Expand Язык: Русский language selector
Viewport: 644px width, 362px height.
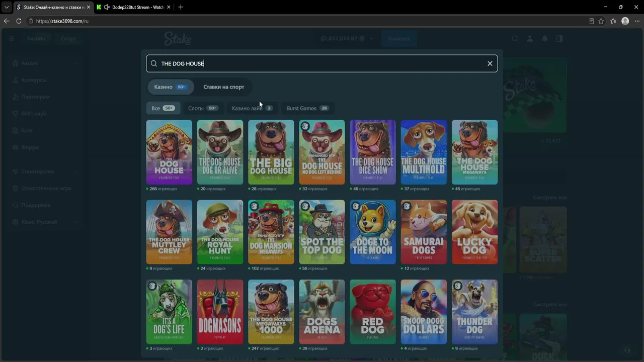coord(45,222)
